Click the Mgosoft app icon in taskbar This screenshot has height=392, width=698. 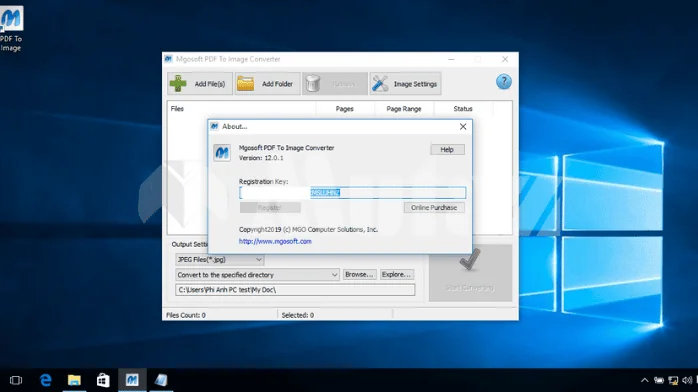click(x=132, y=380)
